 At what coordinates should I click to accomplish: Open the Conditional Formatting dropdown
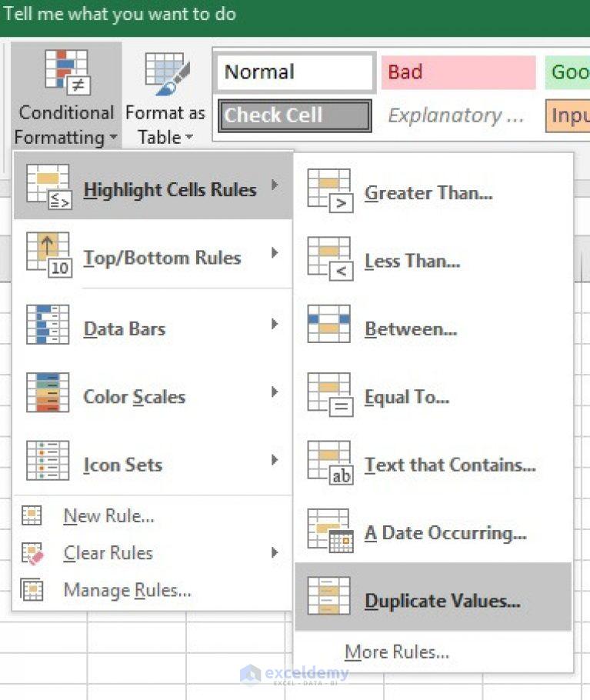[65, 96]
